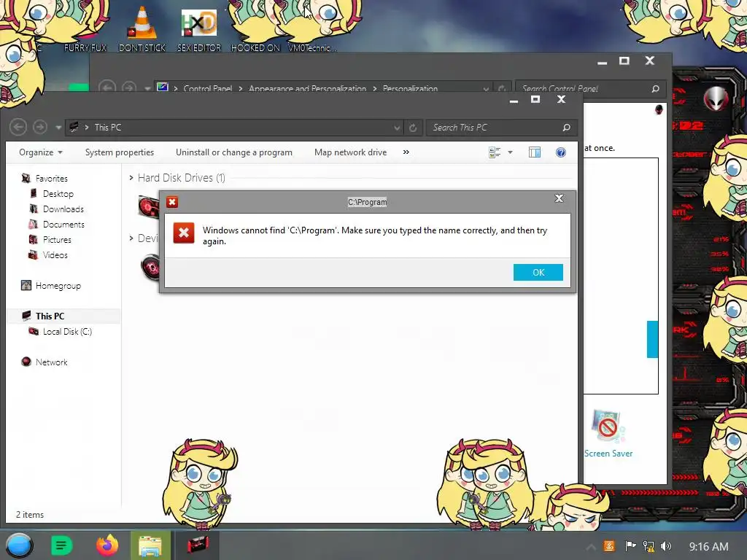Open the Start orb

pyautogui.click(x=19, y=545)
